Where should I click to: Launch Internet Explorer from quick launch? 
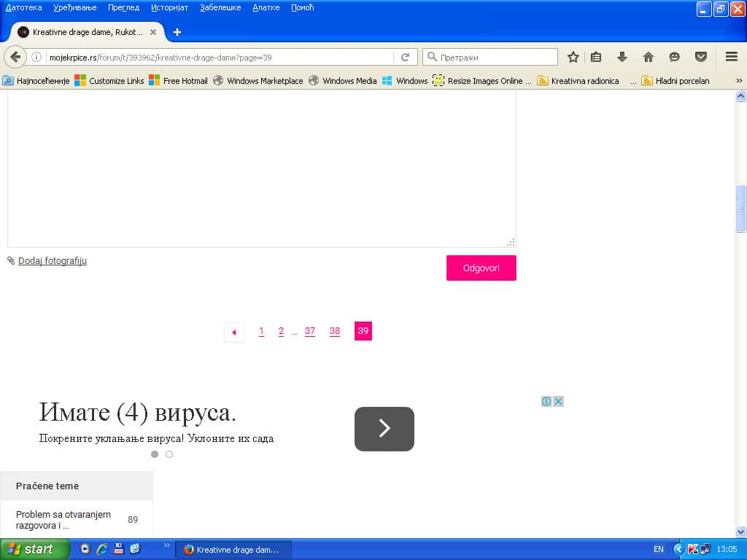pos(102,548)
